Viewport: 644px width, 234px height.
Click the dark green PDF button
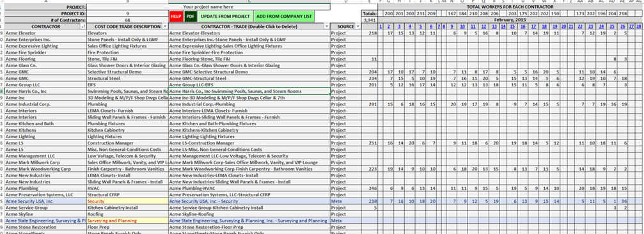pyautogui.click(x=190, y=17)
